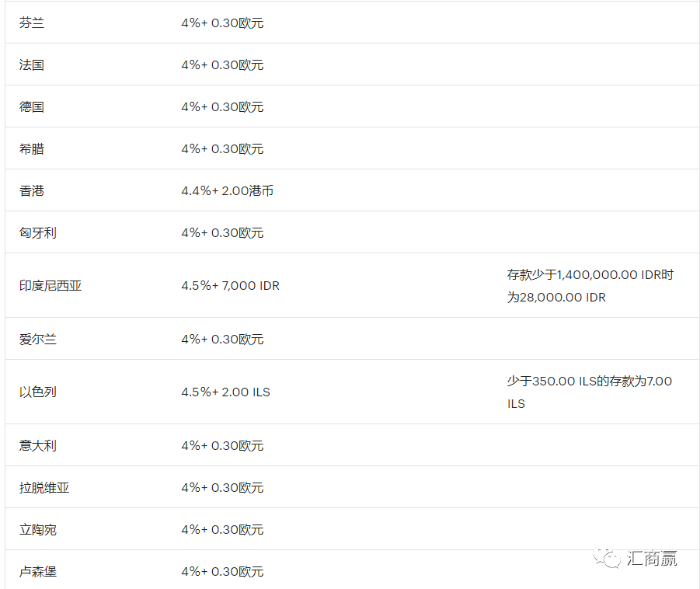Click the fee value in the 爱尔兰 row
The image size is (700, 589).
[222, 339]
